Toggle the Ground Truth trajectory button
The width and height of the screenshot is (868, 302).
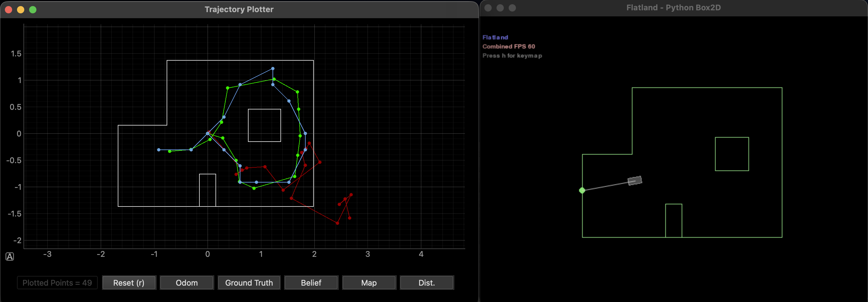[249, 283]
